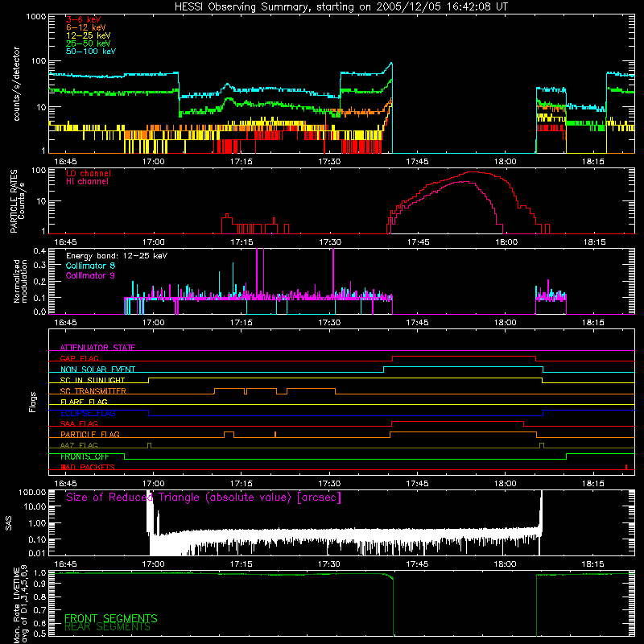Click the LO channel legend label
644x644 pixels.
[x=89, y=173]
